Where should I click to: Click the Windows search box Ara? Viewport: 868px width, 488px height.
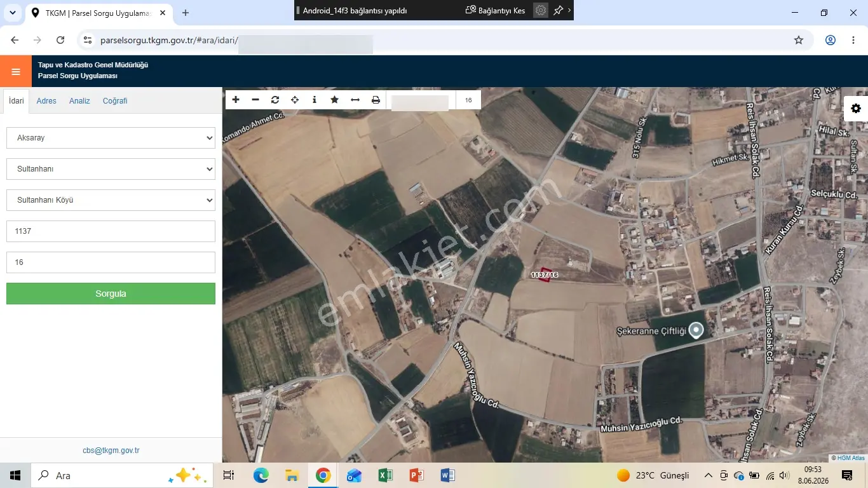pos(121,475)
